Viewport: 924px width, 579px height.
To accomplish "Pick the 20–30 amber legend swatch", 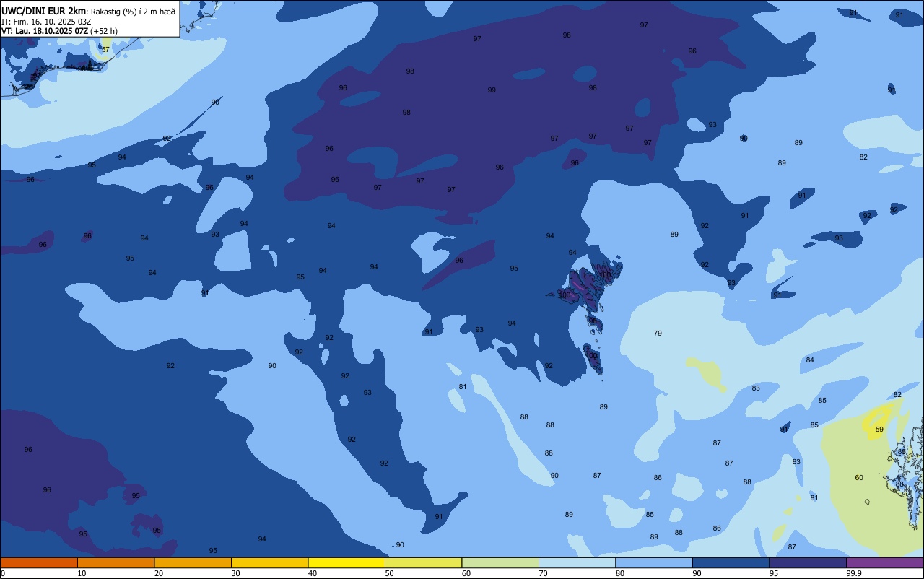I will pyautogui.click(x=193, y=562).
